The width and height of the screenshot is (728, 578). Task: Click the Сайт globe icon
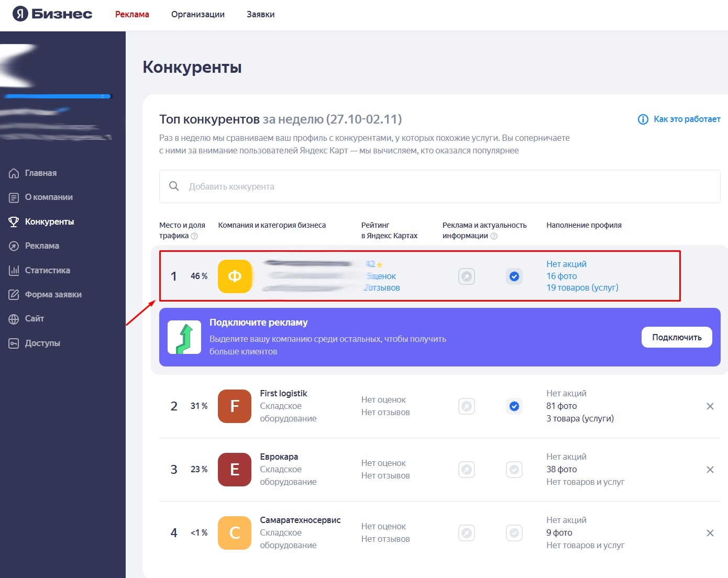[14, 319]
